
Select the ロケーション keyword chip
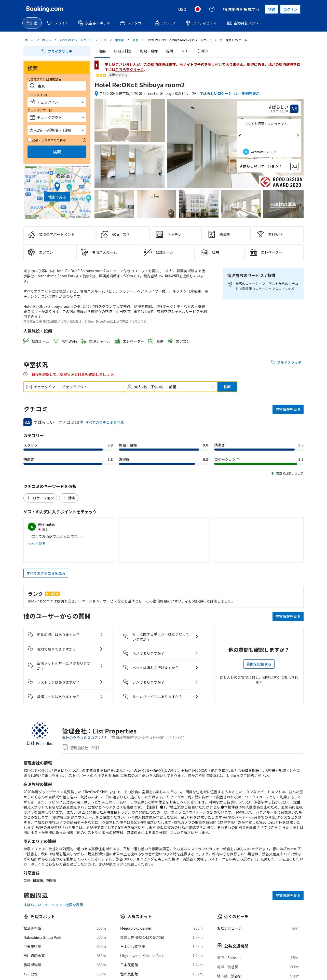[40, 498]
